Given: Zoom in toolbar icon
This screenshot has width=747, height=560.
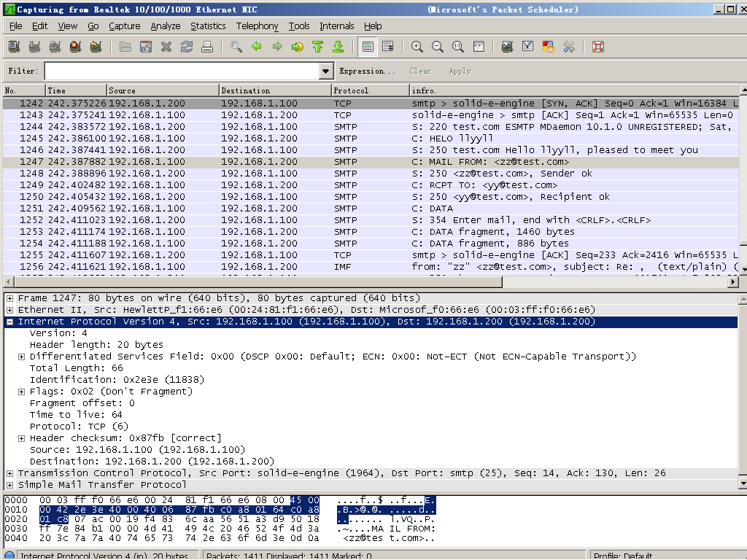Looking at the screenshot, I should [417, 47].
